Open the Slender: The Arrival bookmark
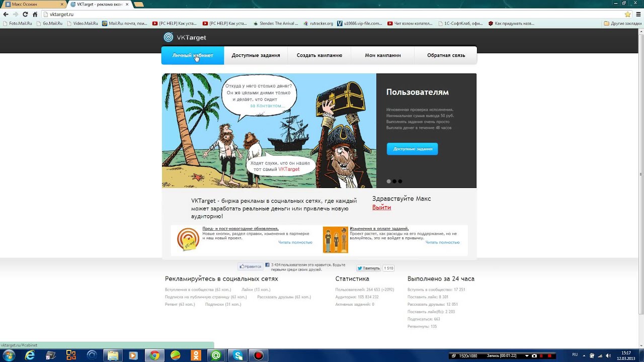This screenshot has width=644, height=362. pos(276,23)
